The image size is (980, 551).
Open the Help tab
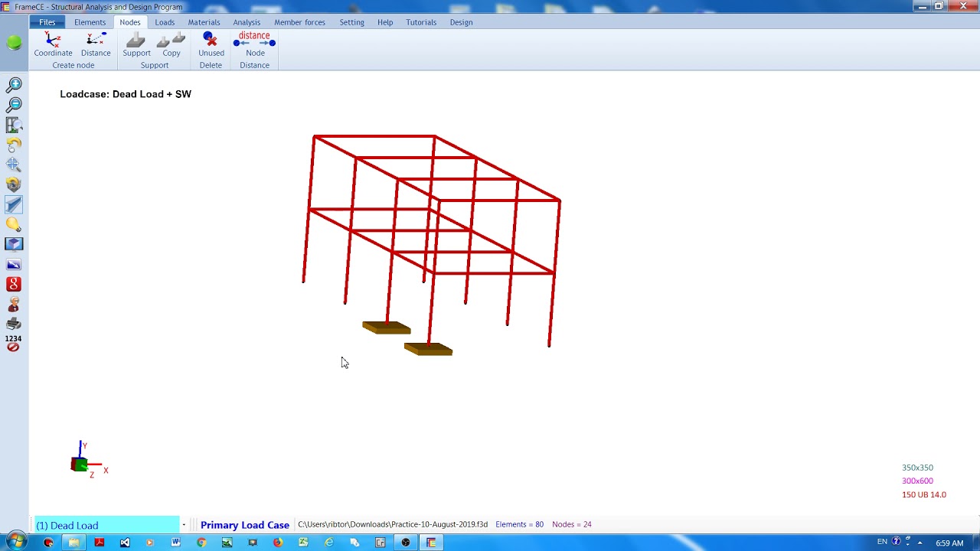coord(385,22)
